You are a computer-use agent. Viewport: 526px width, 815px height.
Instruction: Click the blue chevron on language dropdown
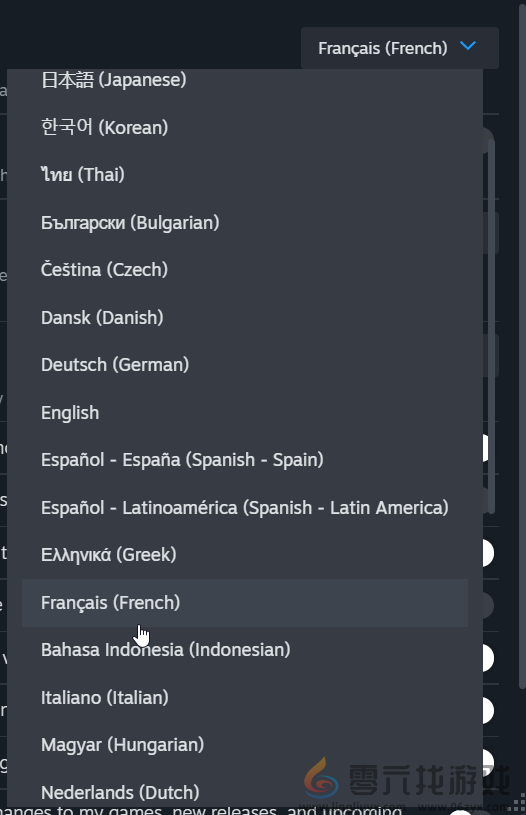[x=468, y=46]
